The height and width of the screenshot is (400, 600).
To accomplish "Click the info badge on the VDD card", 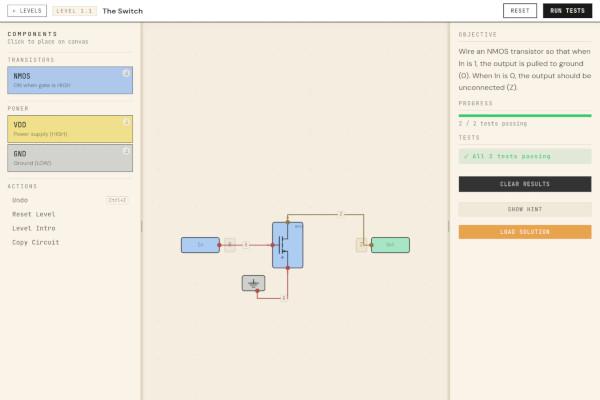I will pyautogui.click(x=126, y=123).
